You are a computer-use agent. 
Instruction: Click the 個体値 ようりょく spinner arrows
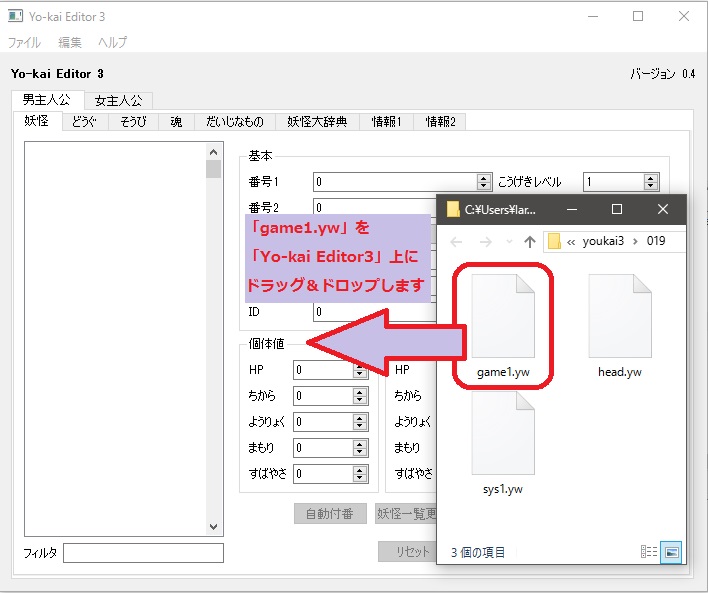coord(360,422)
